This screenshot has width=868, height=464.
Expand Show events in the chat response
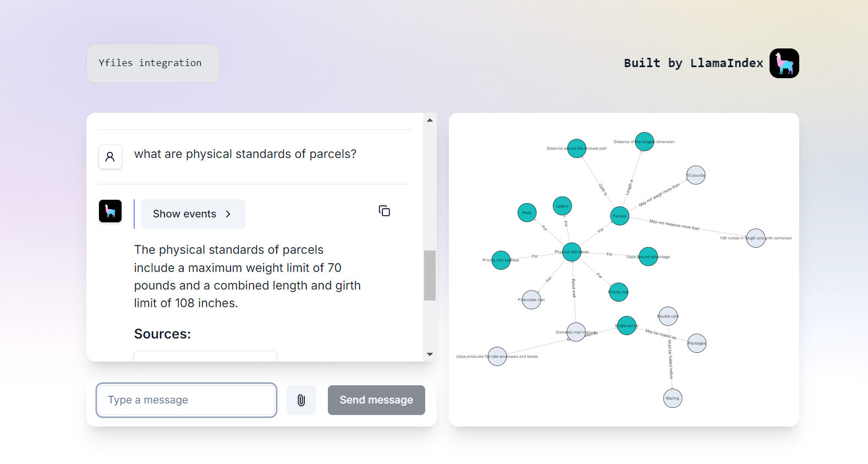pos(193,214)
